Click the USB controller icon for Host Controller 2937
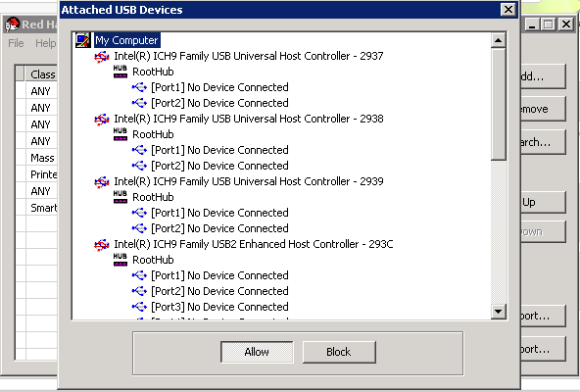580x392 pixels. 102,57
